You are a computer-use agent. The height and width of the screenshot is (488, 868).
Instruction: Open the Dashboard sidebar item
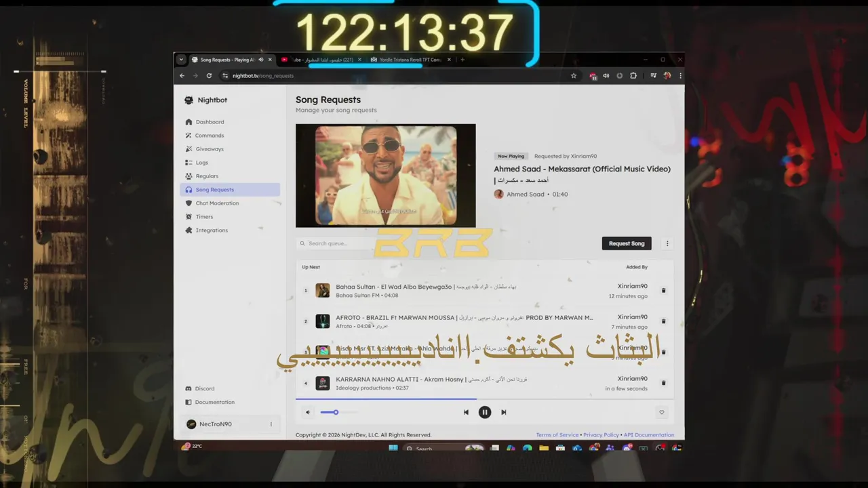230,122
